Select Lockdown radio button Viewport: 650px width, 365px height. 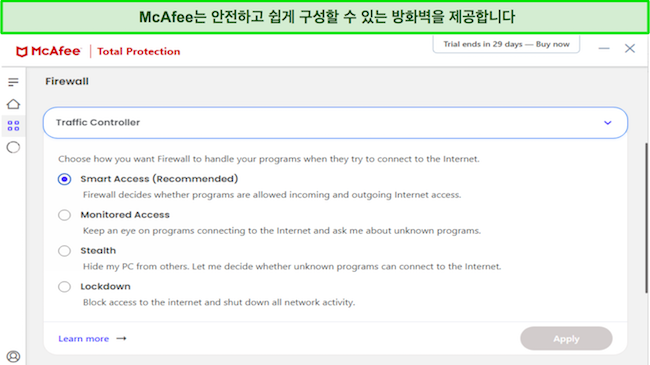[x=64, y=287]
